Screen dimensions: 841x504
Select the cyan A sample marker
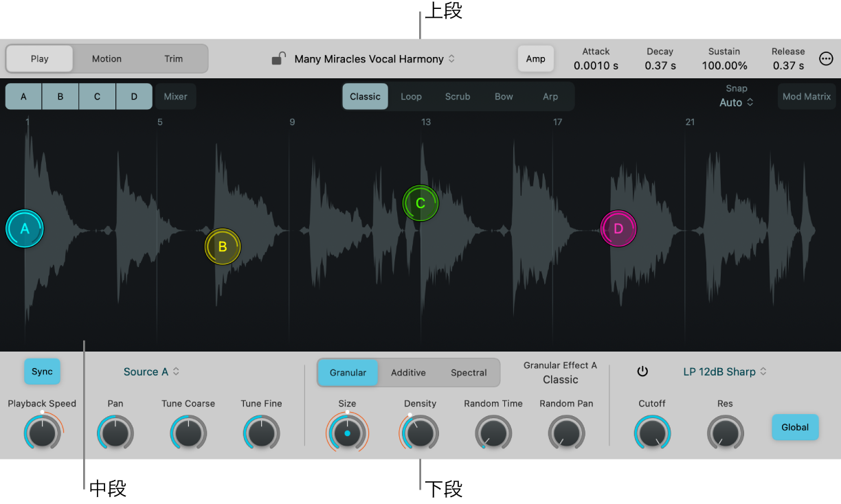click(25, 229)
